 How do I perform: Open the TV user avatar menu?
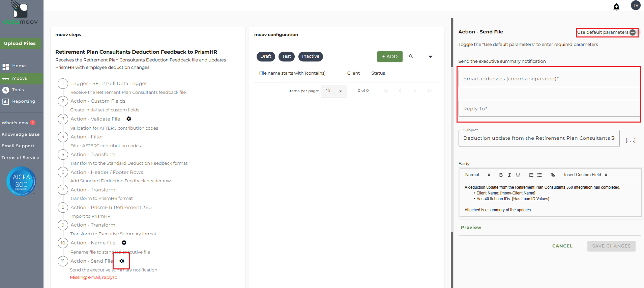[x=636, y=5]
